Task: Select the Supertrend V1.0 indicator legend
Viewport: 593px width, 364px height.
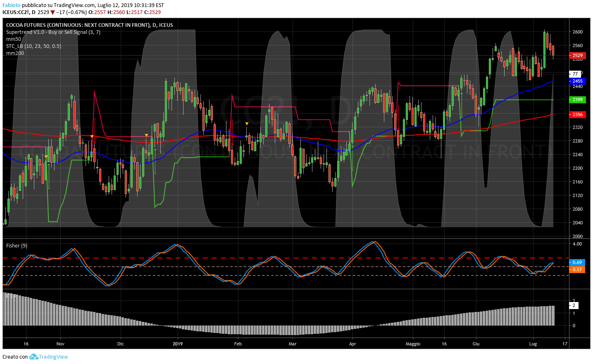Action: tap(53, 32)
